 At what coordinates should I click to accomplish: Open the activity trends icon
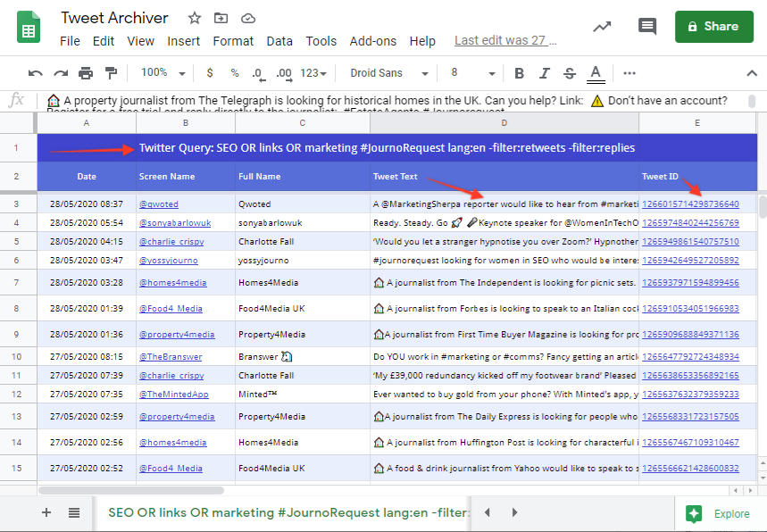[602, 27]
